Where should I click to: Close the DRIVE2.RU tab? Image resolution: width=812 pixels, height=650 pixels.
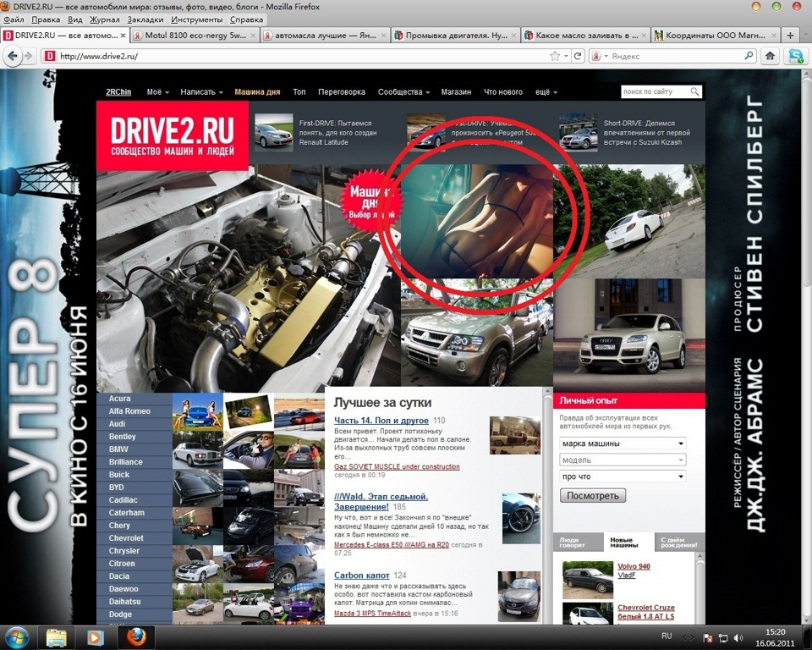tap(123, 36)
